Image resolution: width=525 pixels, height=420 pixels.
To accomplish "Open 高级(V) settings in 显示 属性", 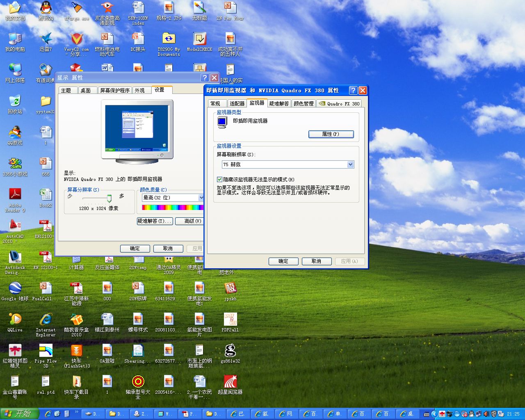I will point(190,221).
